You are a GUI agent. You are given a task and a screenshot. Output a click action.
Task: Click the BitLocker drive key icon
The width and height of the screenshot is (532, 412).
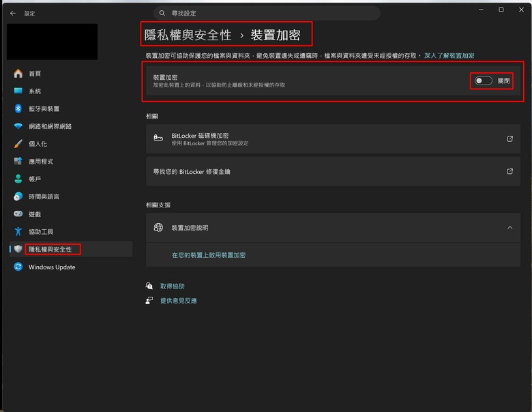tap(158, 138)
